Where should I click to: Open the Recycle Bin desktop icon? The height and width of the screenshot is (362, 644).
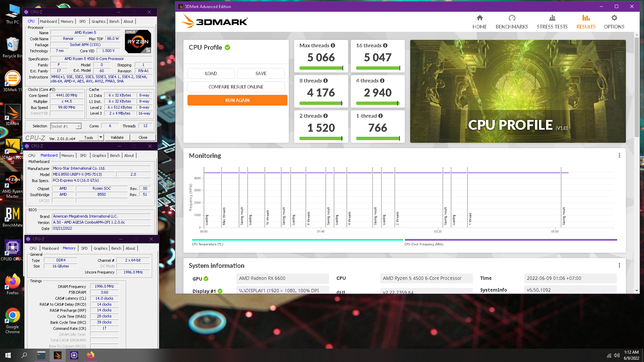coord(12,47)
